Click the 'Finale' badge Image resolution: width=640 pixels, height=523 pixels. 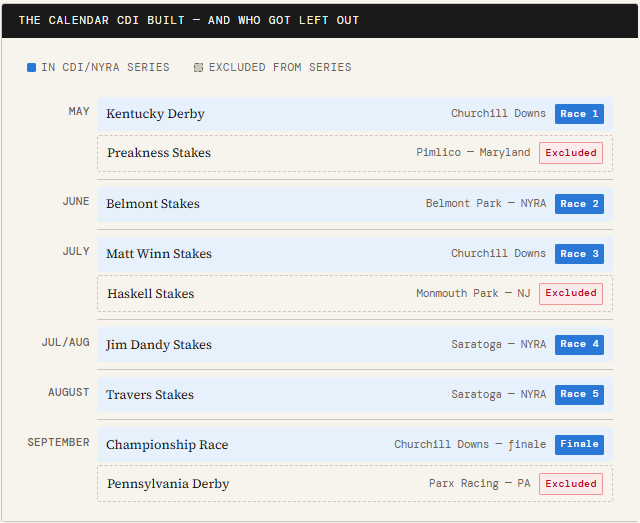click(x=579, y=445)
